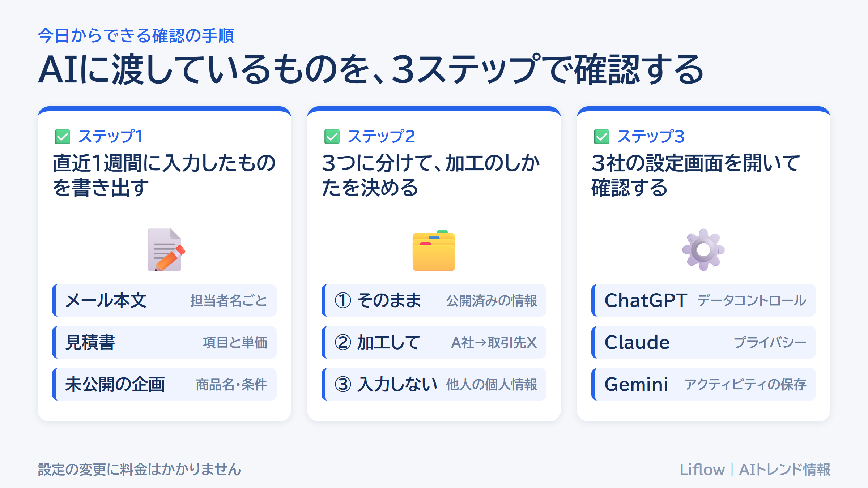
Task: Open the Gemini アクティビティの保存 row
Action: tap(703, 384)
